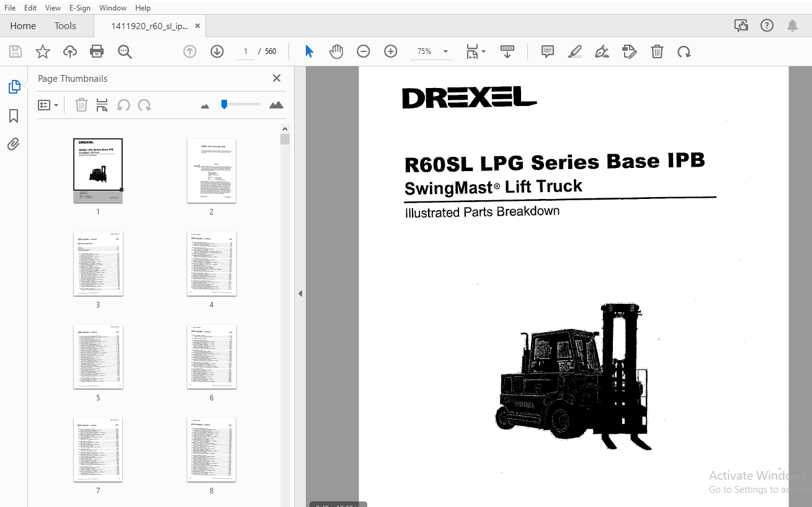Select page 6 thumbnail
Image resolution: width=812 pixels, height=507 pixels.
(212, 356)
